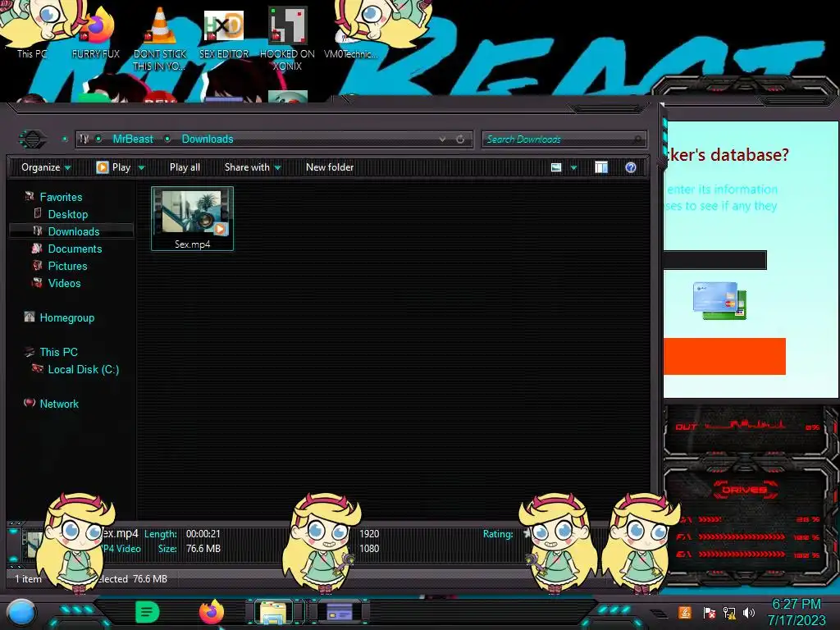Click the Rating label in details pane
The height and width of the screenshot is (630, 840).
498,533
